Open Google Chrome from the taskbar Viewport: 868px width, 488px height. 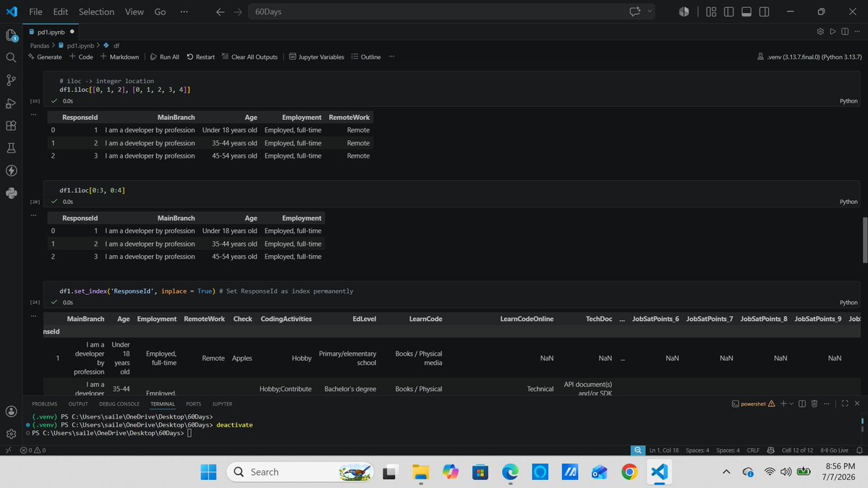coord(629,472)
